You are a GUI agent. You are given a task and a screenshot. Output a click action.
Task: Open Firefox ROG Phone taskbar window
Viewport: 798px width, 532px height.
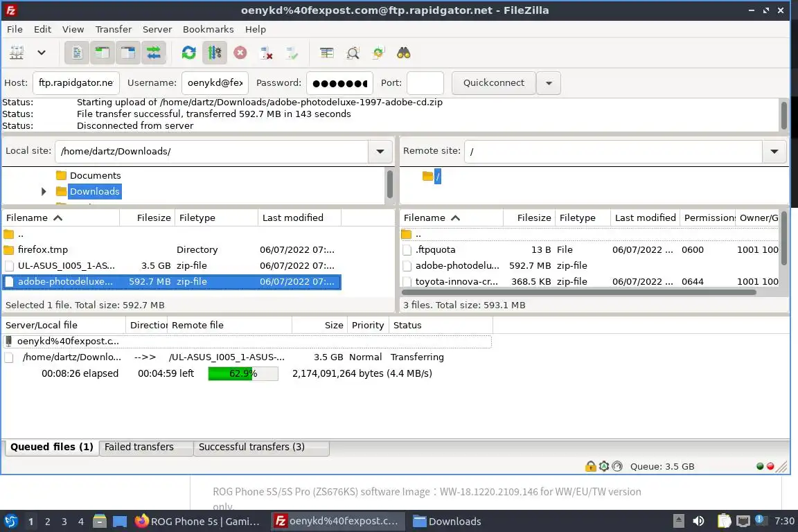click(198, 522)
